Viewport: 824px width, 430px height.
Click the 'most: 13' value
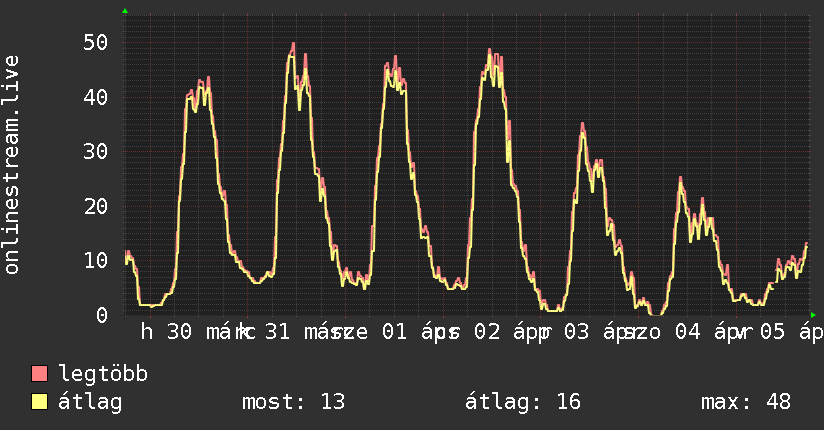[x=294, y=402]
